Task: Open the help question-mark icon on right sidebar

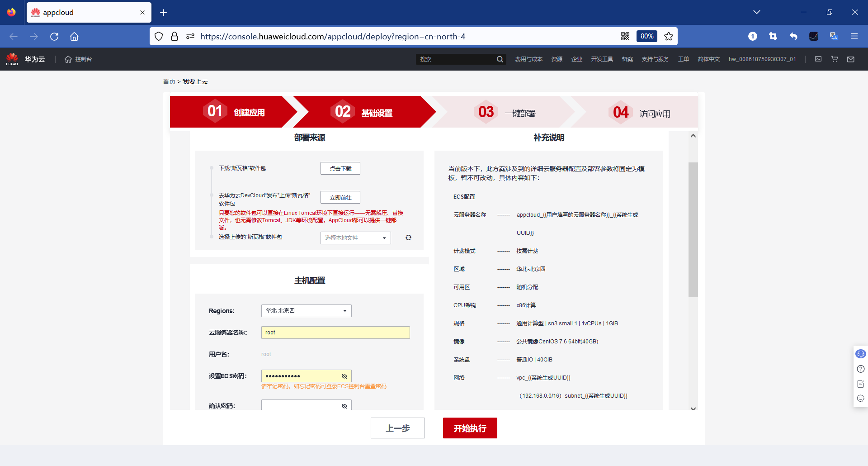Action: click(861, 369)
